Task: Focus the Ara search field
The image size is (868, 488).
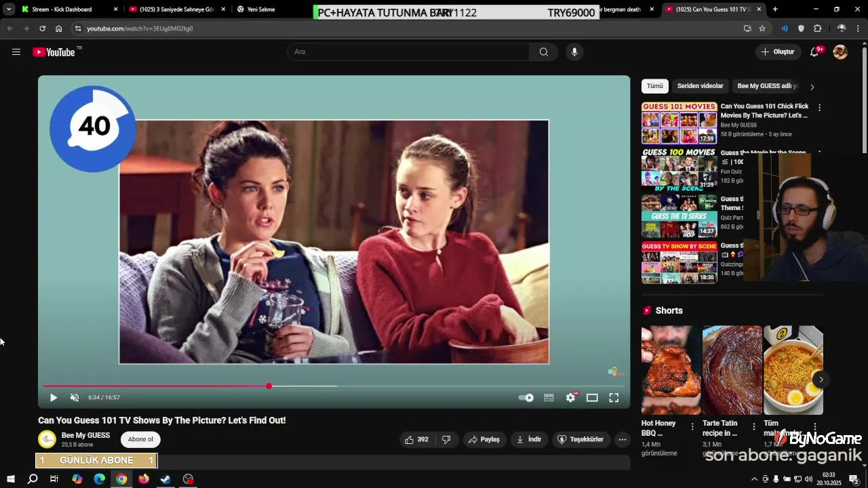Action: click(409, 52)
